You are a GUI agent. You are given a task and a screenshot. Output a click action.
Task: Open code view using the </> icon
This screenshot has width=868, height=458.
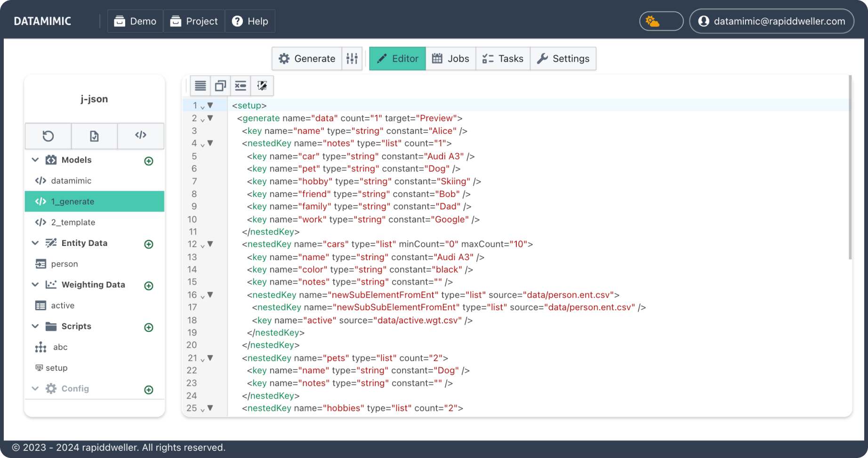[x=140, y=136]
